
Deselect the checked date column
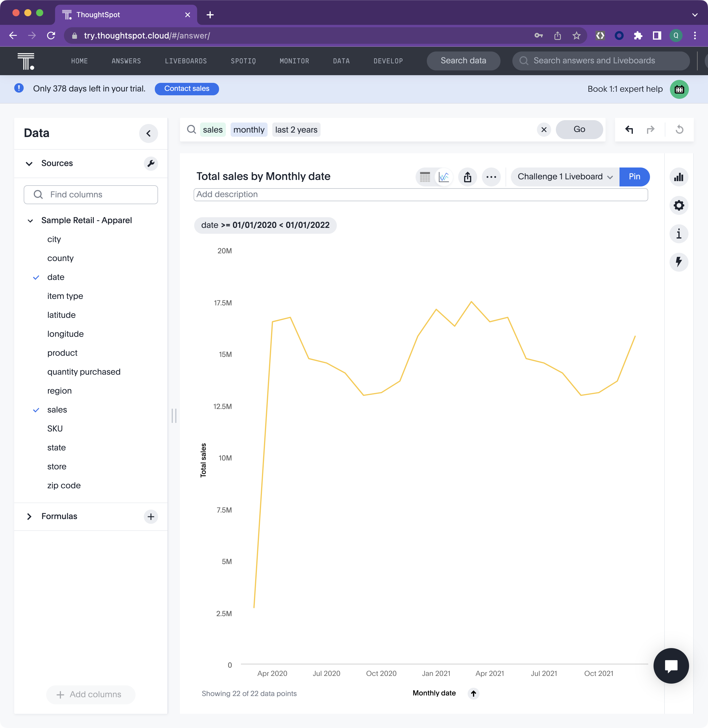[36, 277]
